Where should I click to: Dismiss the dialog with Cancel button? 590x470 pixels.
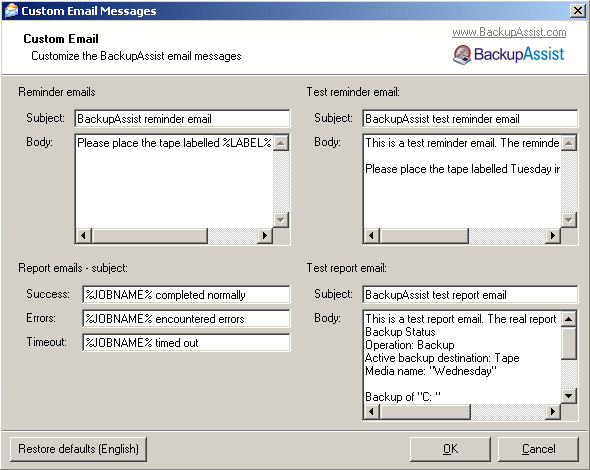tap(538, 449)
